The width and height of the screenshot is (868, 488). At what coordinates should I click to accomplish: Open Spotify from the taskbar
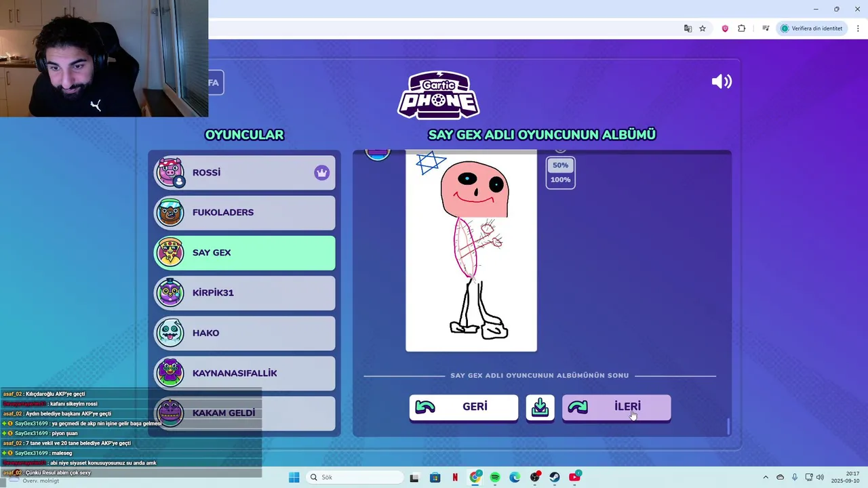pos(495,477)
